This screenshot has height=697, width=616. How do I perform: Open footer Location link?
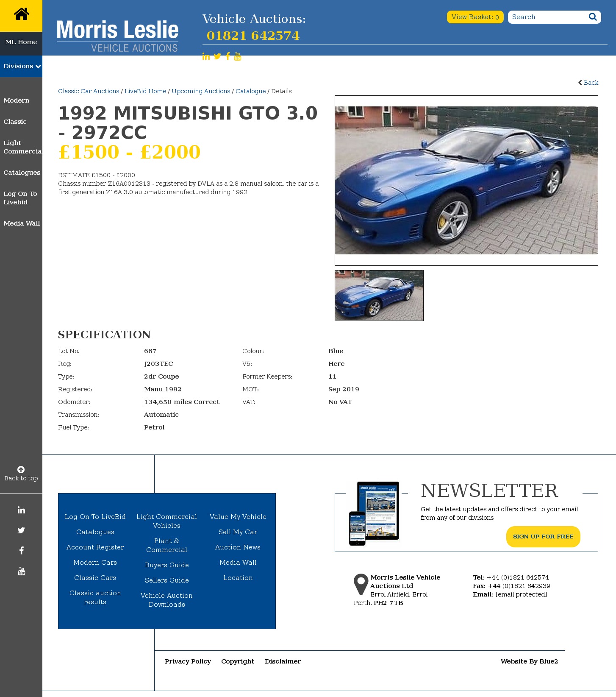pos(238,578)
